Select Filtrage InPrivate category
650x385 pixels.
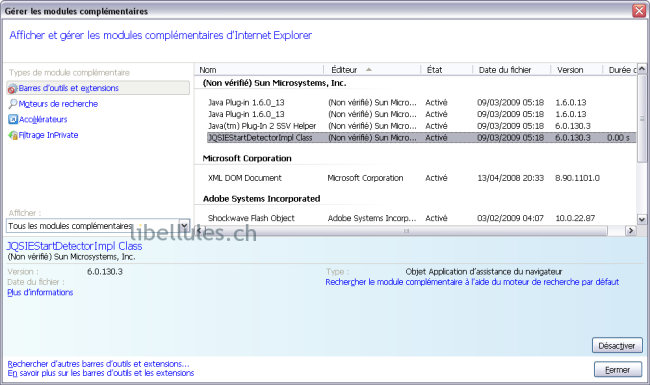(48, 135)
